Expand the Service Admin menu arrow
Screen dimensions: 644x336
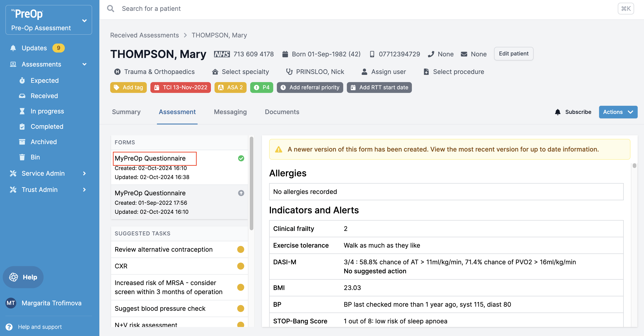point(84,173)
